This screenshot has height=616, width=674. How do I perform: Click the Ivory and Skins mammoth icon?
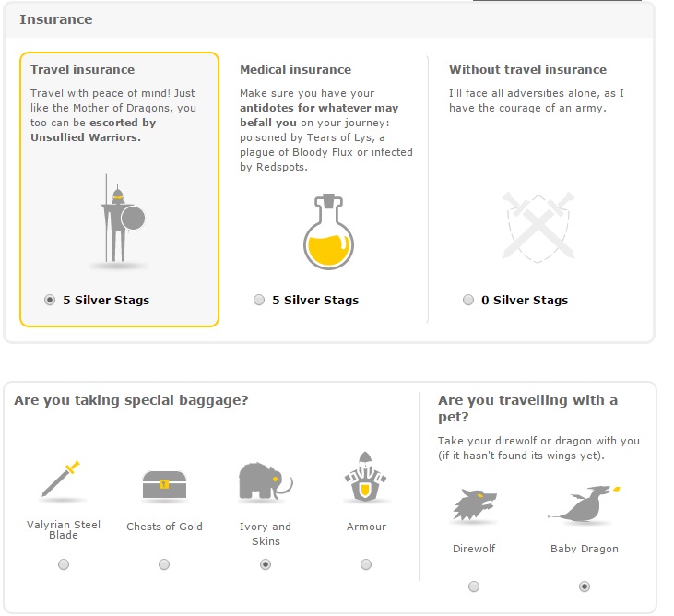266,482
